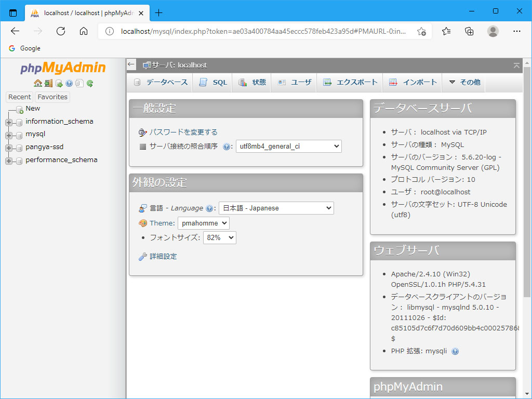
Task: Open the 状態 status tab
Action: tap(252, 82)
